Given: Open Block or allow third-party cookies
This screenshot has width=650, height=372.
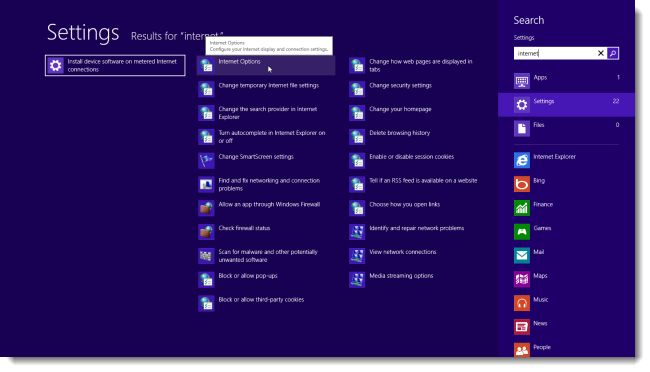Looking at the screenshot, I should click(266, 304).
